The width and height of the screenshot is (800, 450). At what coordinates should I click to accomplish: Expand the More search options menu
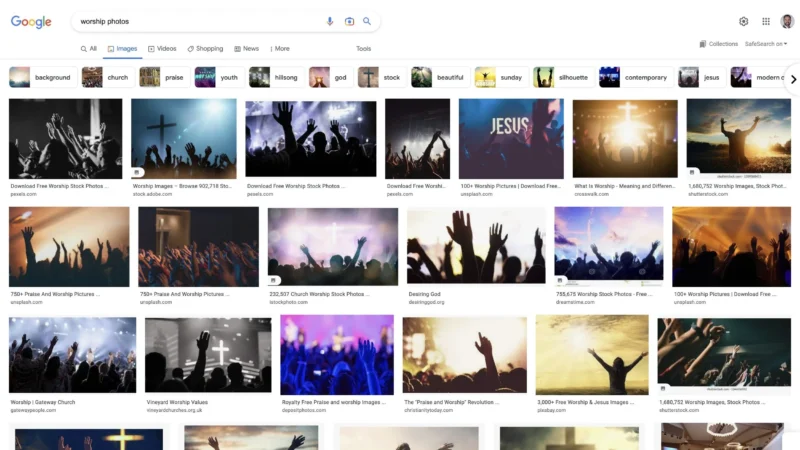click(x=280, y=48)
